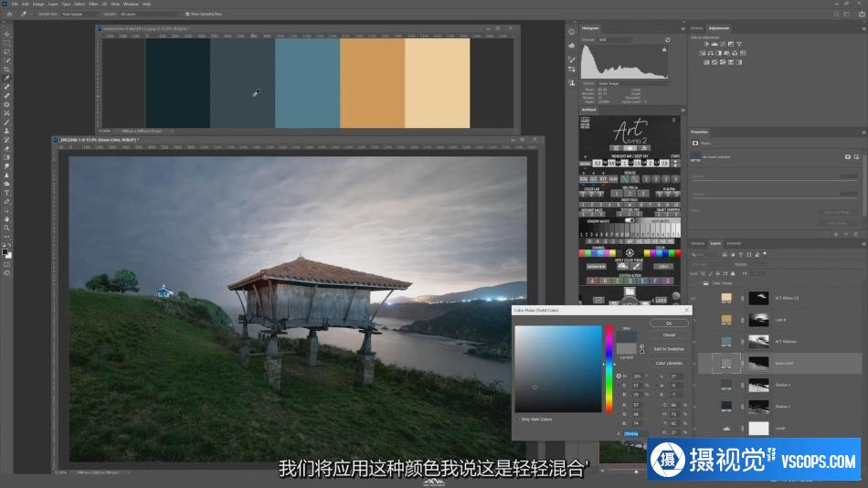868x488 pixels.
Task: Add a Levels adjustment from Adjustments panel
Action: 715,44
